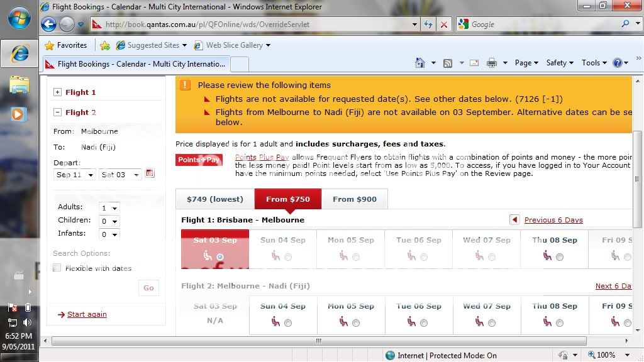Click the Start again link
This screenshot has height=362, width=644.
click(87, 314)
